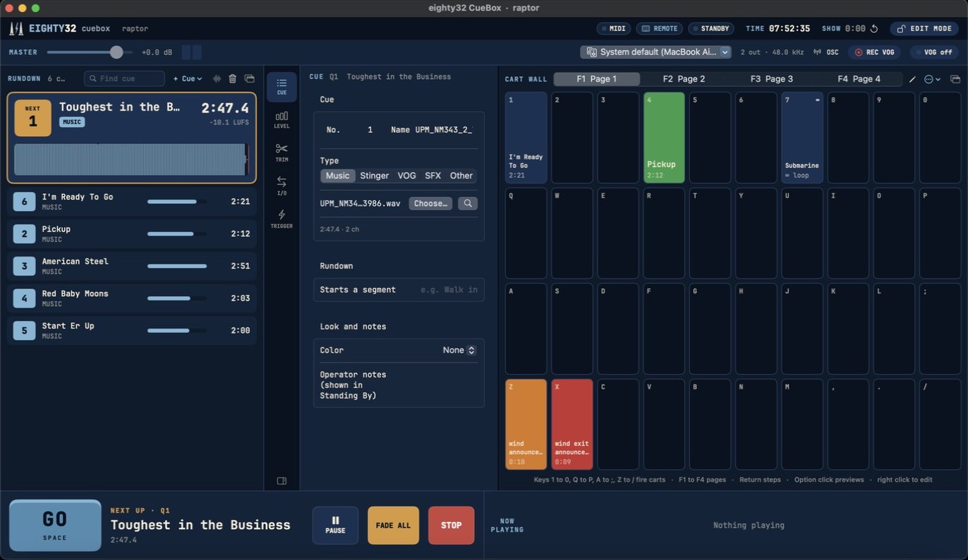Collapse inspector via sidebar panel icon
Viewport: 968px width, 560px height.
point(282,481)
